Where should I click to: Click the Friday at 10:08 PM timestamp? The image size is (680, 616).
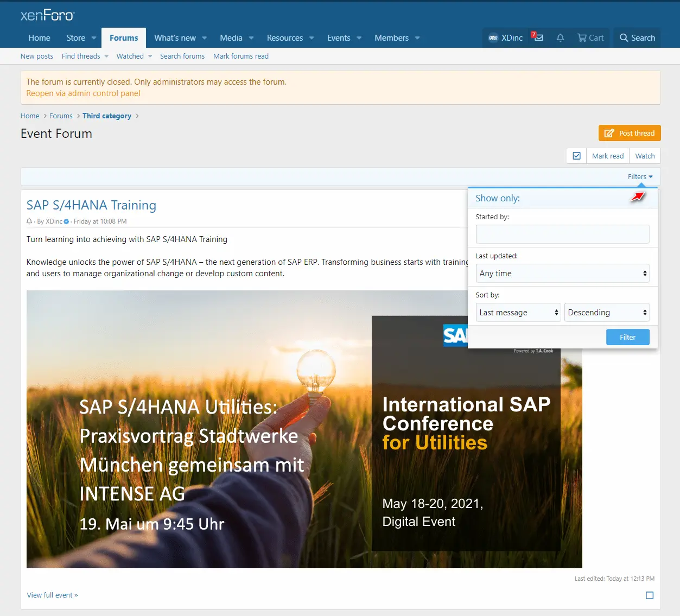(x=100, y=221)
